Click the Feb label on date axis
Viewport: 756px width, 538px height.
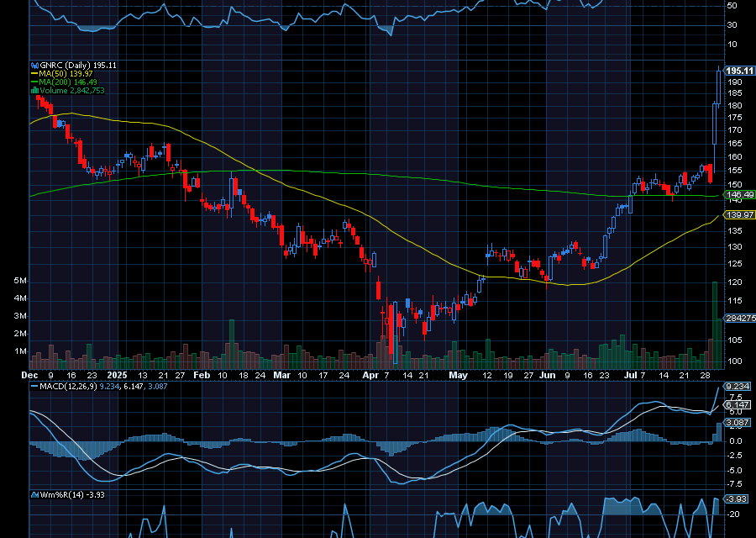(x=202, y=376)
